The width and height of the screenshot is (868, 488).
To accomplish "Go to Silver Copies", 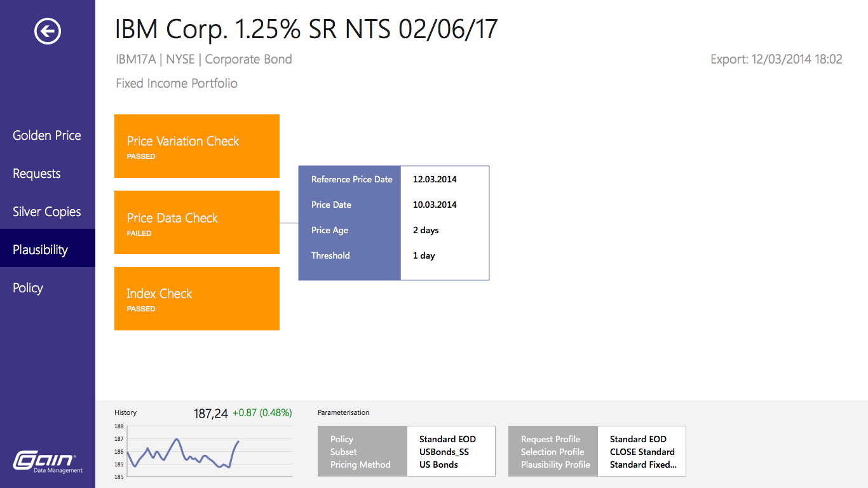I will (47, 212).
